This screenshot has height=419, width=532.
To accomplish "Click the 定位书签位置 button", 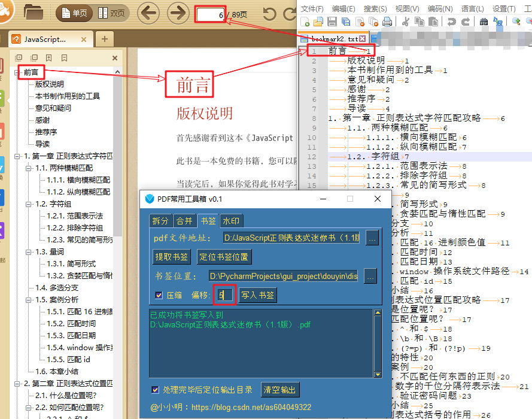I will (224, 257).
